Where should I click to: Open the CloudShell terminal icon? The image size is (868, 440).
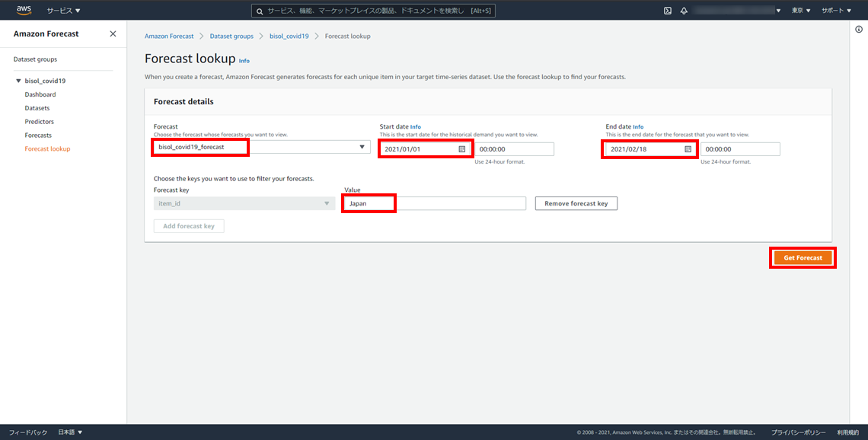[667, 11]
